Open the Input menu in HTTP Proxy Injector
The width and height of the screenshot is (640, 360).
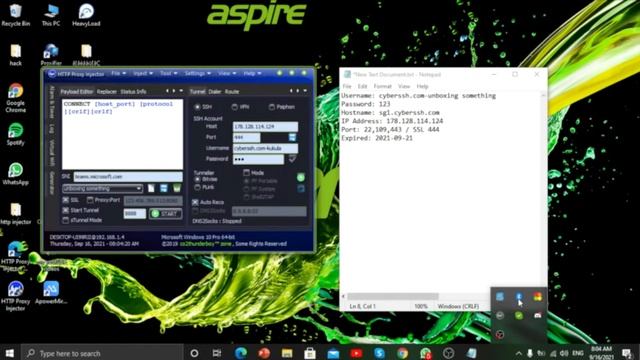click(x=143, y=73)
